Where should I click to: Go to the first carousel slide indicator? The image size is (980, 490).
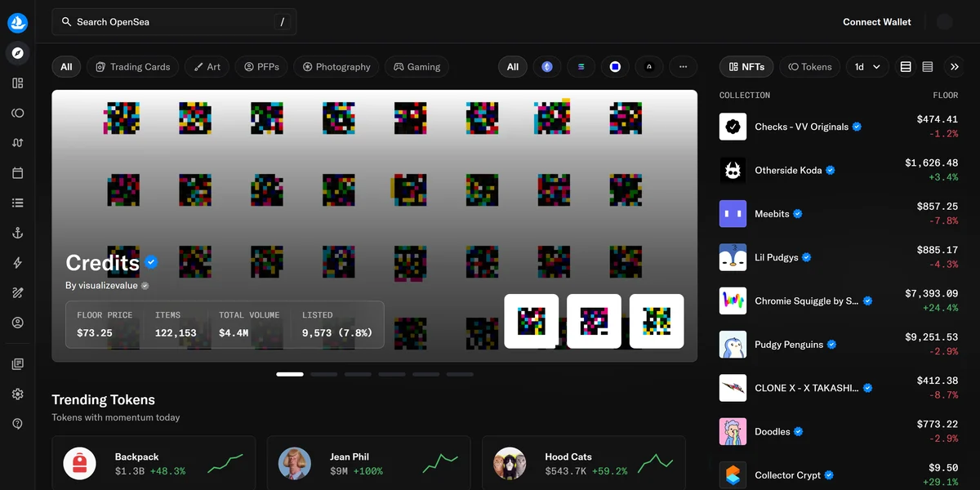[290, 374]
